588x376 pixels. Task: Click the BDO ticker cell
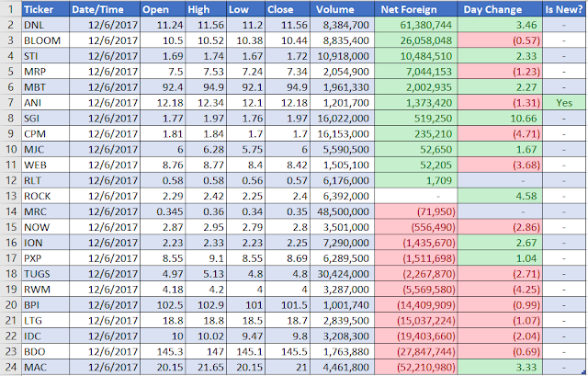45,351
